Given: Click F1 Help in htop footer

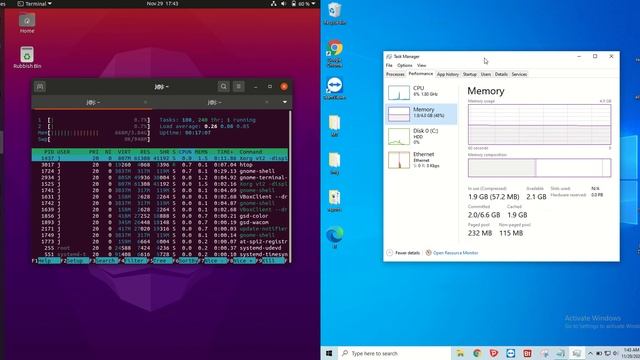Looking at the screenshot, I should pos(46,260).
